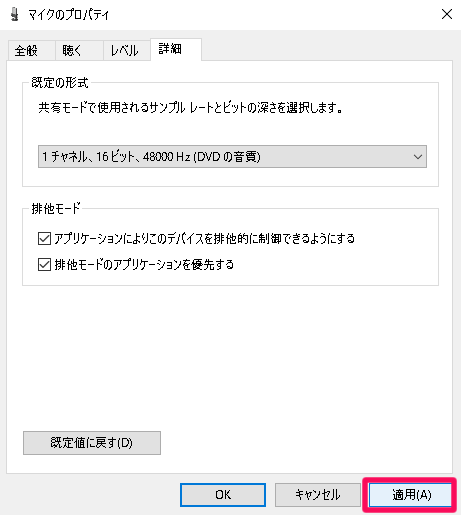The height and width of the screenshot is (515, 461).
Task: Click the アプリケーションによりこのデバイスを排他的に制御 label text
Action: pyautogui.click(x=204, y=239)
